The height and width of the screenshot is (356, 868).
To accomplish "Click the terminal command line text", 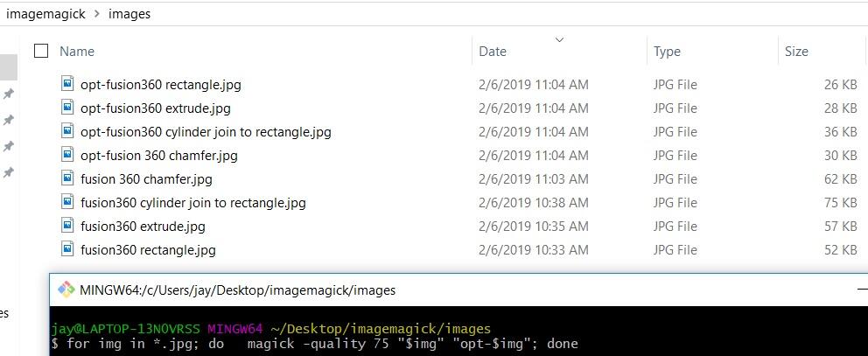I will pyautogui.click(x=315, y=344).
